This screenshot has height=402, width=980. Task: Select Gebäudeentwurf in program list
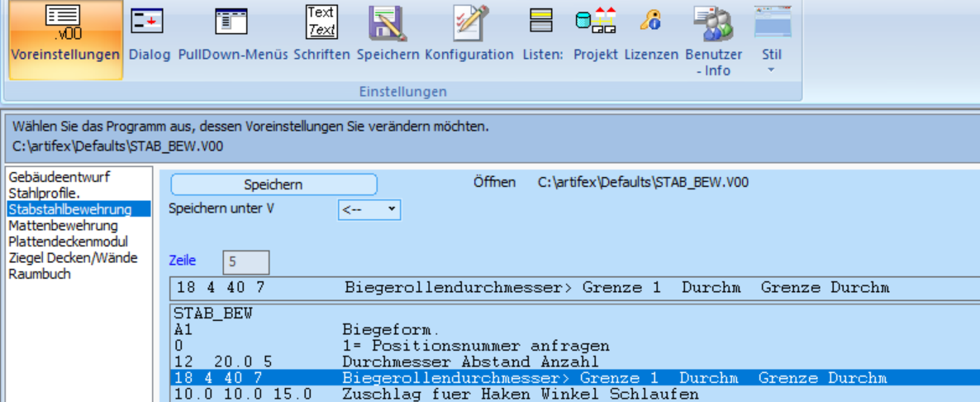tap(59, 177)
